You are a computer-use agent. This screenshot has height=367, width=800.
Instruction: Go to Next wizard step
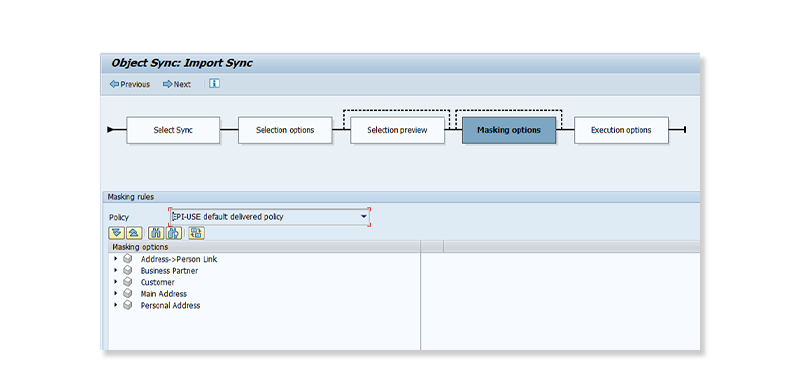(x=177, y=84)
